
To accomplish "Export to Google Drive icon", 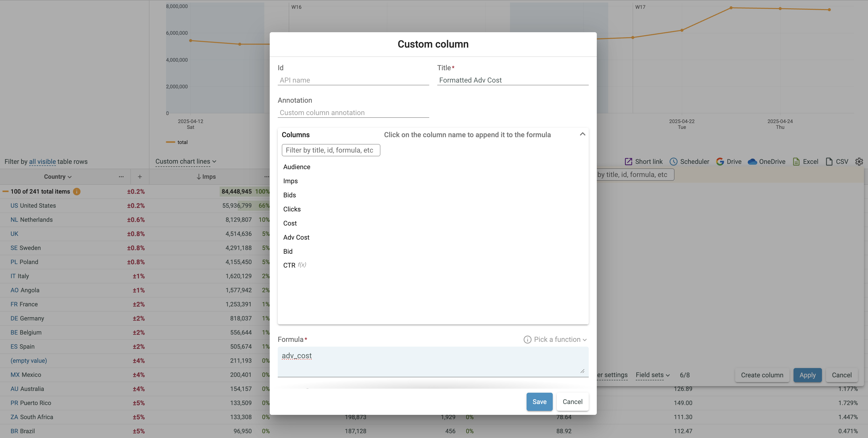I will point(720,162).
